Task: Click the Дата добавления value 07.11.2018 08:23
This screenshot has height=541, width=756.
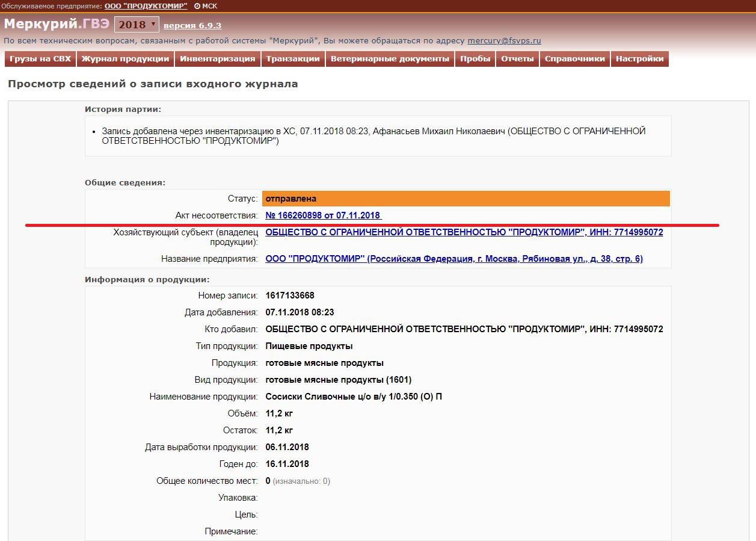Action: click(300, 312)
